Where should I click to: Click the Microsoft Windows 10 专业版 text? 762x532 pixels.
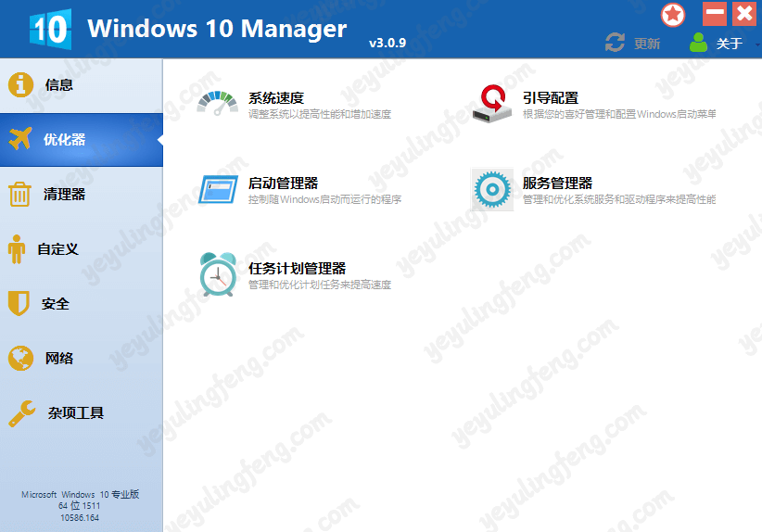point(80,495)
